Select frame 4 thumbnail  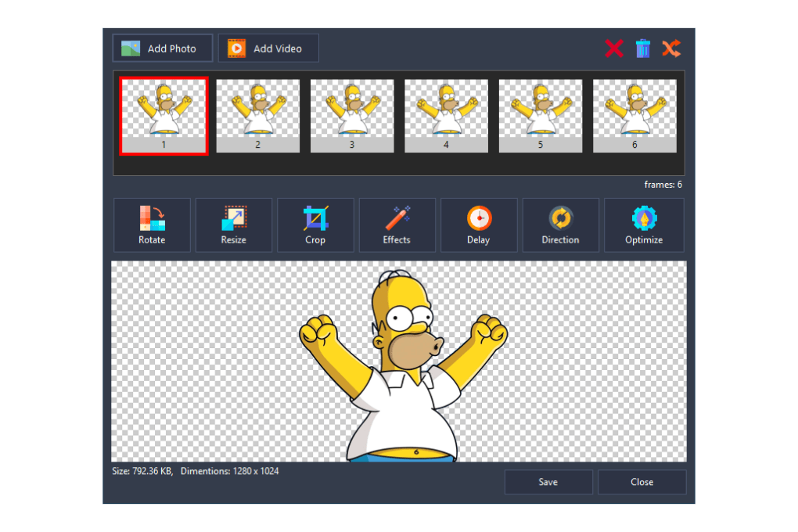coord(446,115)
